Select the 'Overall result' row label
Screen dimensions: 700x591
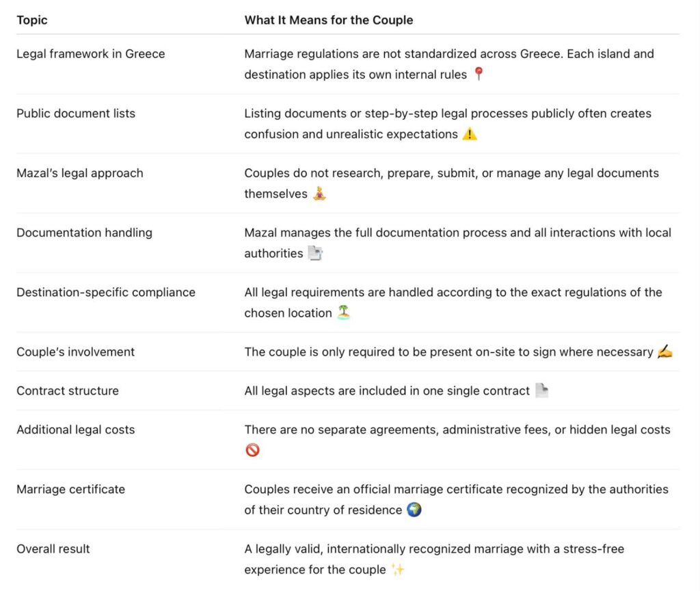coord(53,549)
